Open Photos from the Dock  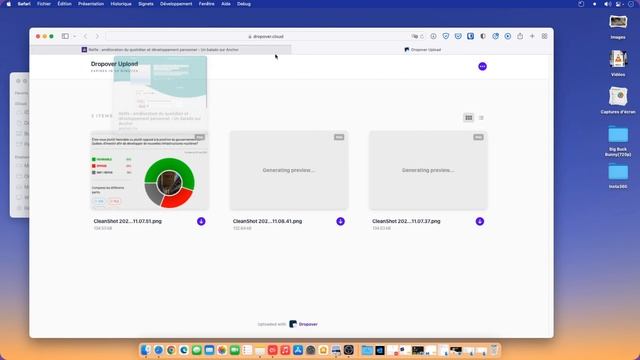(x=222, y=350)
